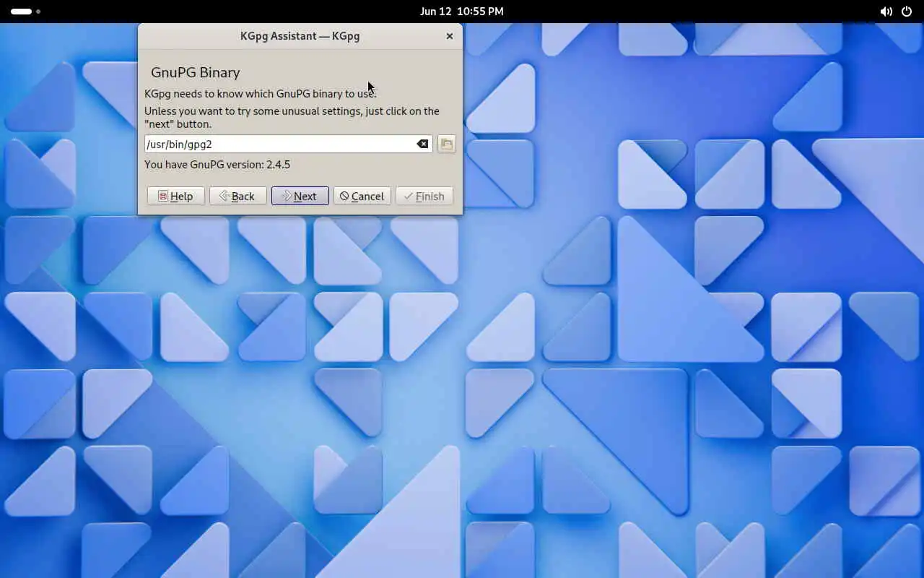
Task: Click the Next button
Action: 300,196
